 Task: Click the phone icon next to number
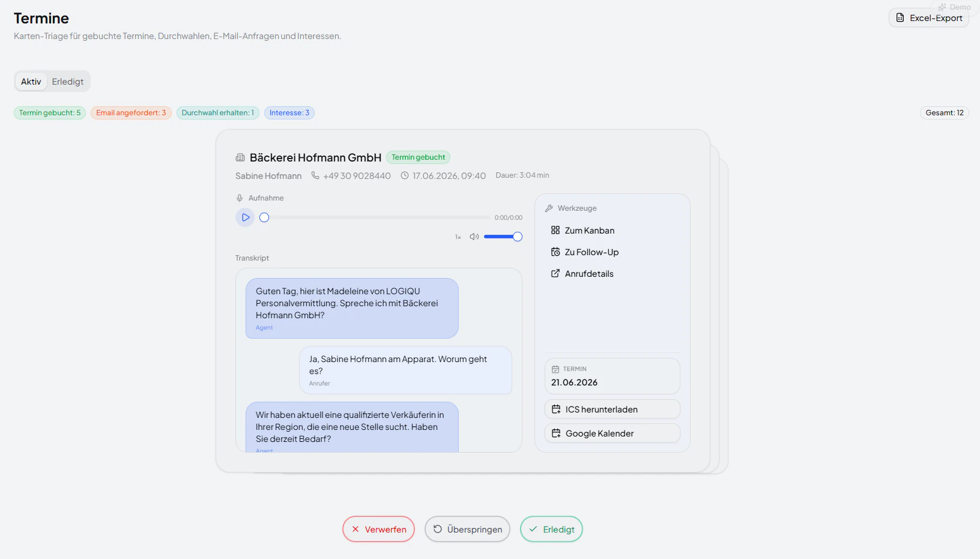(x=315, y=175)
